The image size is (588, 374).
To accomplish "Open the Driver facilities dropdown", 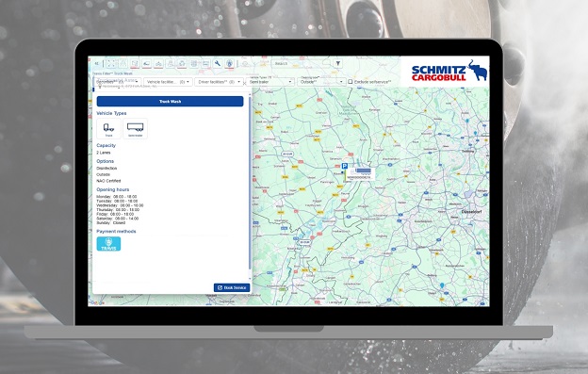I will [x=219, y=82].
